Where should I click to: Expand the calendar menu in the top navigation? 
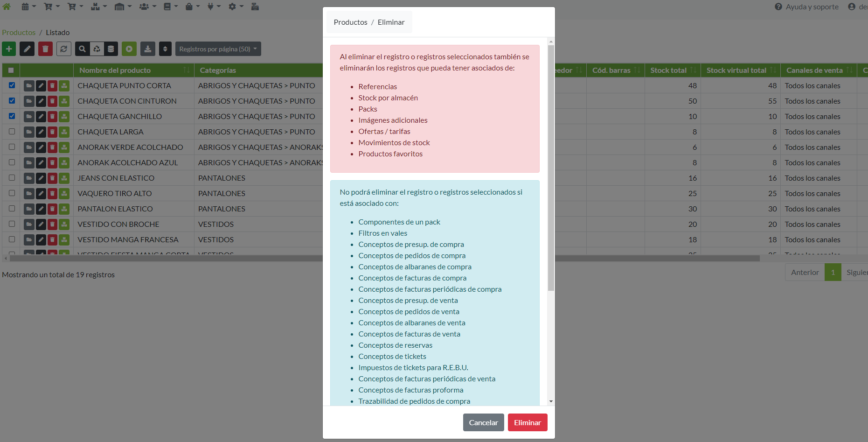point(28,7)
